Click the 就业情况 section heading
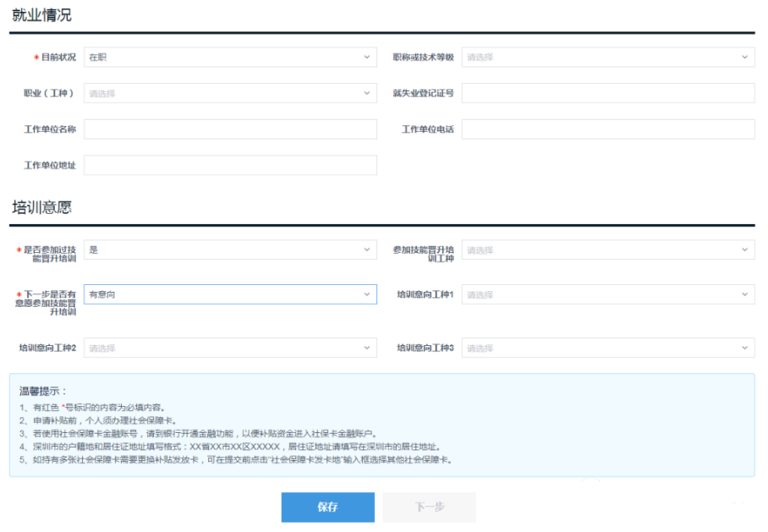This screenshot has width=768, height=532. pyautogui.click(x=39, y=14)
